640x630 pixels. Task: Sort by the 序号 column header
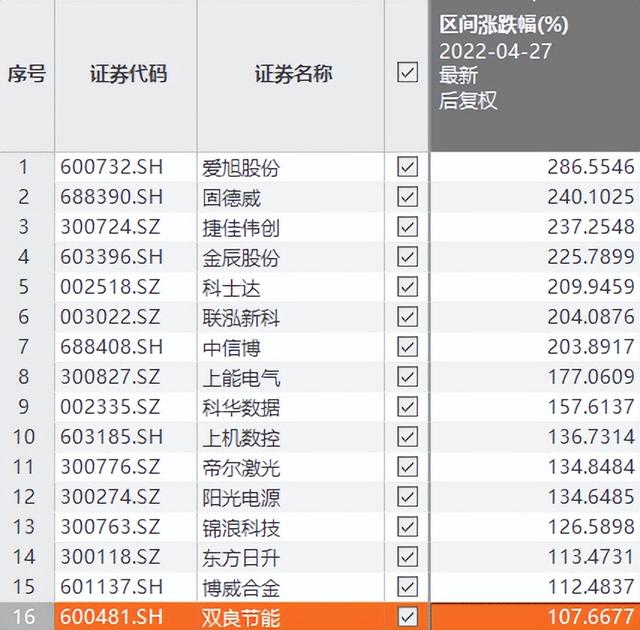[27, 74]
